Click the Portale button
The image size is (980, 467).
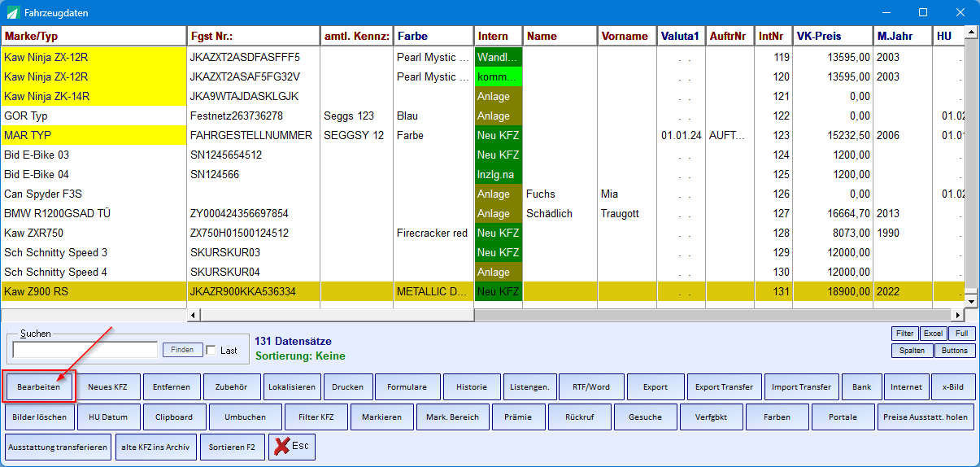tap(843, 417)
